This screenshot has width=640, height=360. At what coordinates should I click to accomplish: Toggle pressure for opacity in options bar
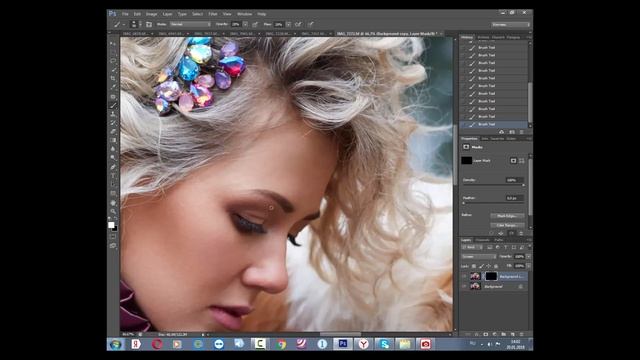[255, 24]
